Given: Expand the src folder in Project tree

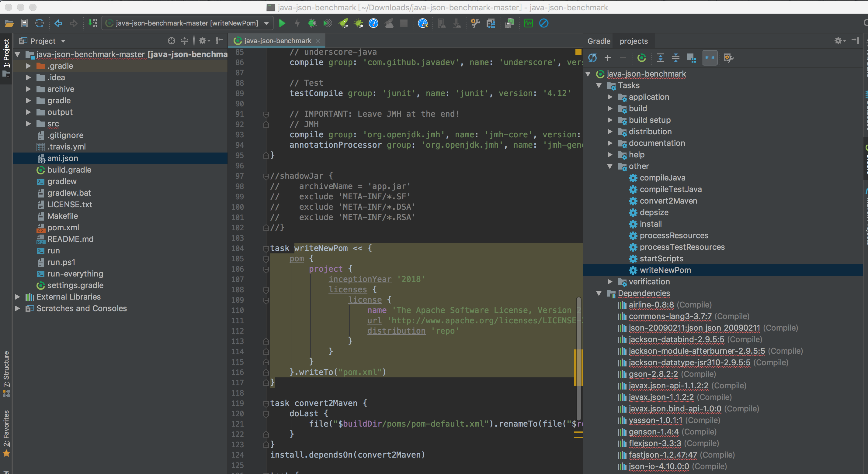Looking at the screenshot, I should pos(29,124).
